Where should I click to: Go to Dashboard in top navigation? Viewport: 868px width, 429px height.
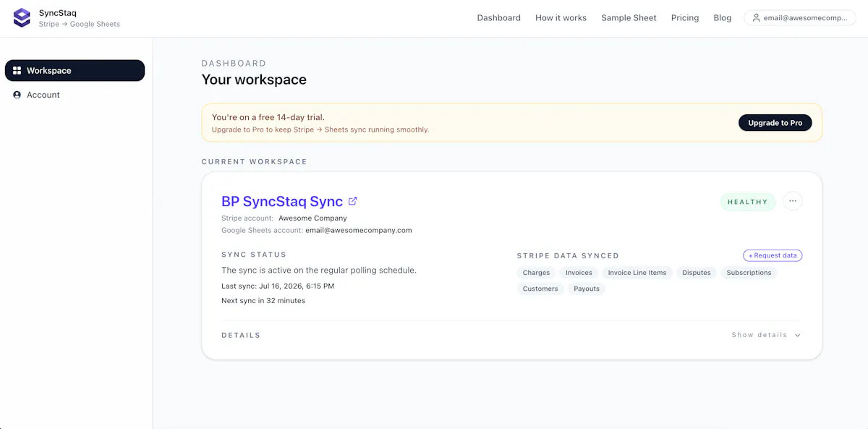click(498, 18)
